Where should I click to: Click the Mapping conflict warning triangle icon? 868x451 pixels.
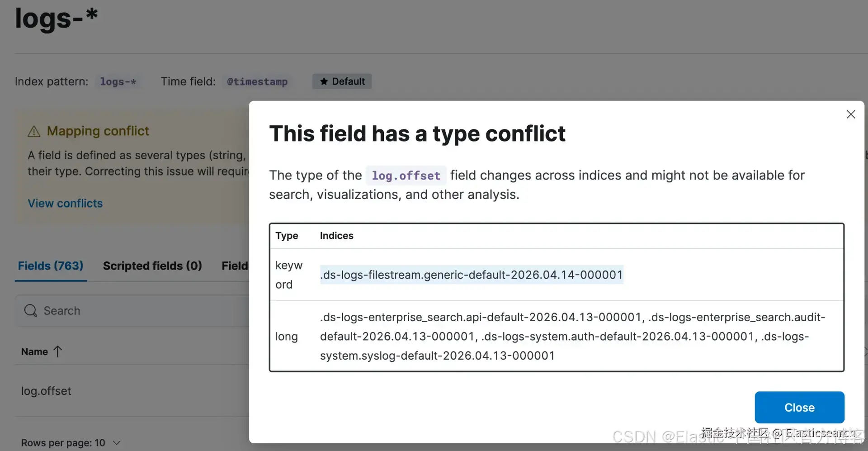(34, 131)
